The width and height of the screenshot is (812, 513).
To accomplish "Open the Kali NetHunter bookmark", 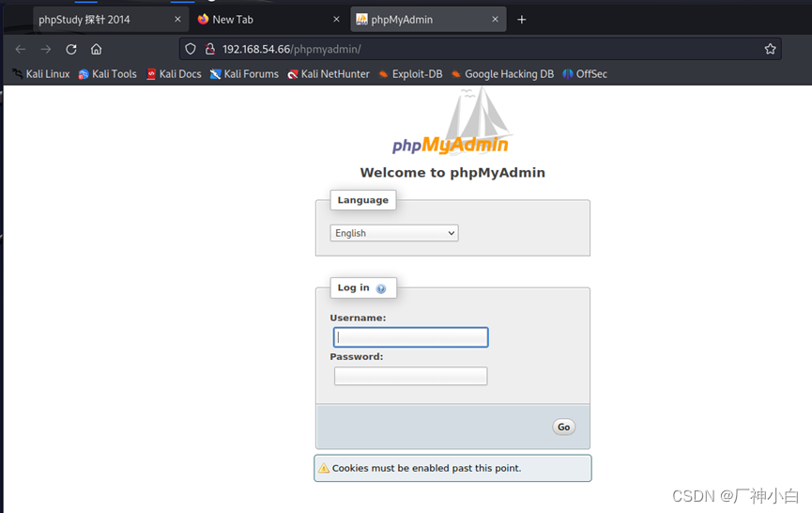I will (329, 74).
